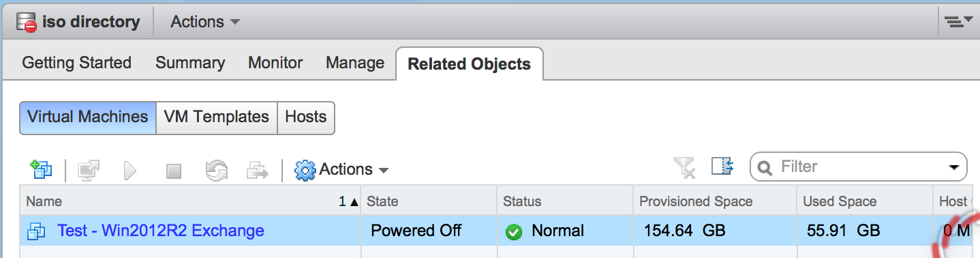
Task: Click the select columns icon
Action: pos(722,166)
